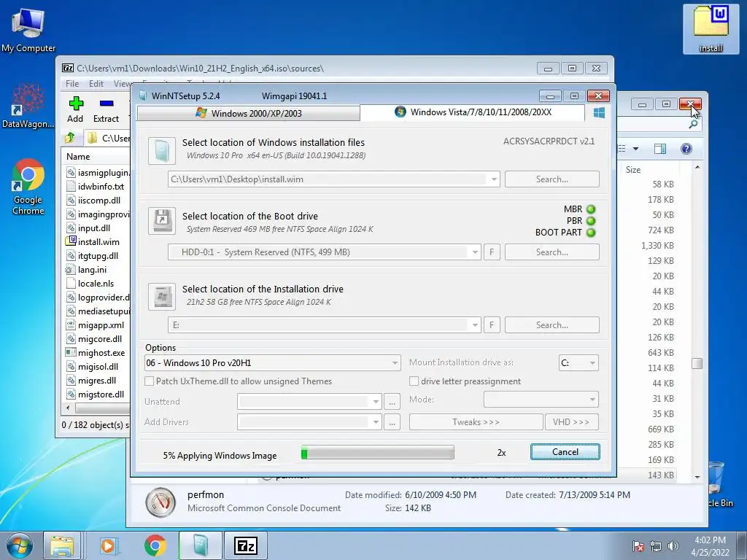Screen dimensions: 747x560
Task: Expand the Mode dropdown
Action: pos(592,400)
